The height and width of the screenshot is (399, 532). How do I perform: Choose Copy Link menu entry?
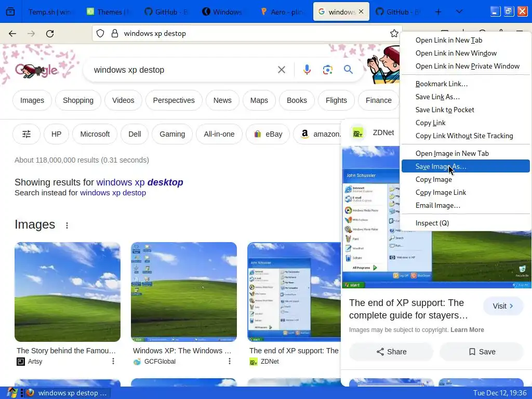[x=465, y=123]
